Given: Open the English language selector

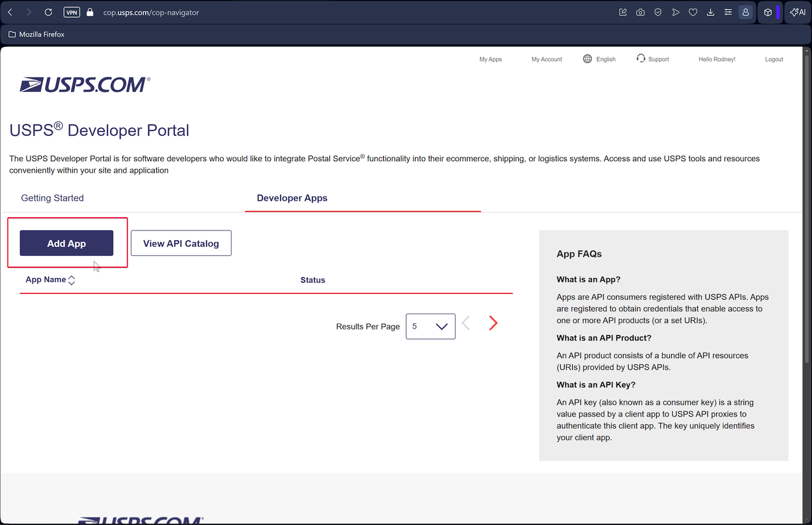Looking at the screenshot, I should pyautogui.click(x=599, y=59).
